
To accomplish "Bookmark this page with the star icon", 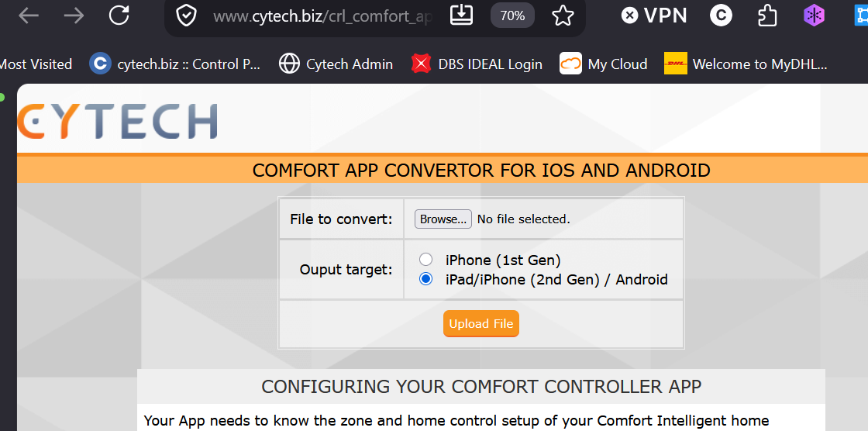I will pos(563,16).
